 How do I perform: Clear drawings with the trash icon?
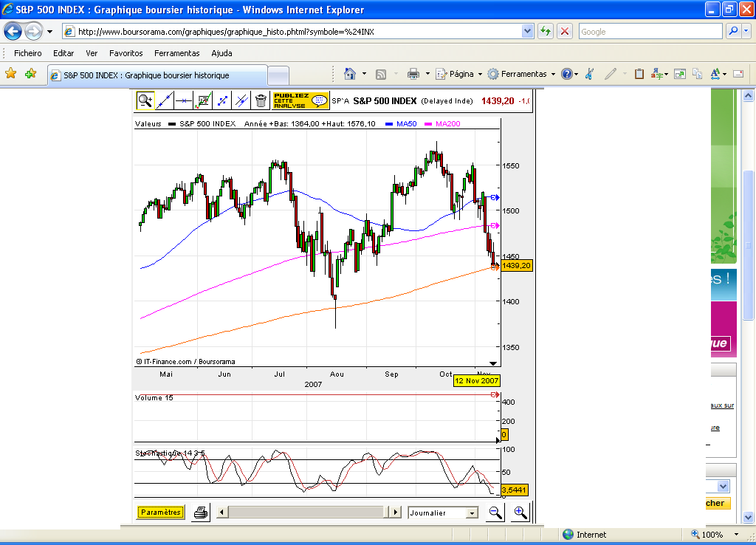261,100
